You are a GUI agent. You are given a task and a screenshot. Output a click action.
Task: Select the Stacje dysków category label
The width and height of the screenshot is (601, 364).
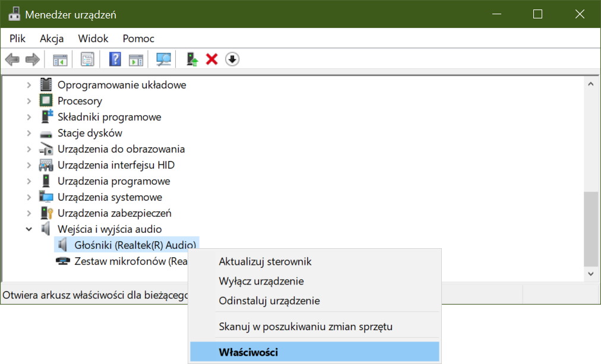(x=90, y=134)
